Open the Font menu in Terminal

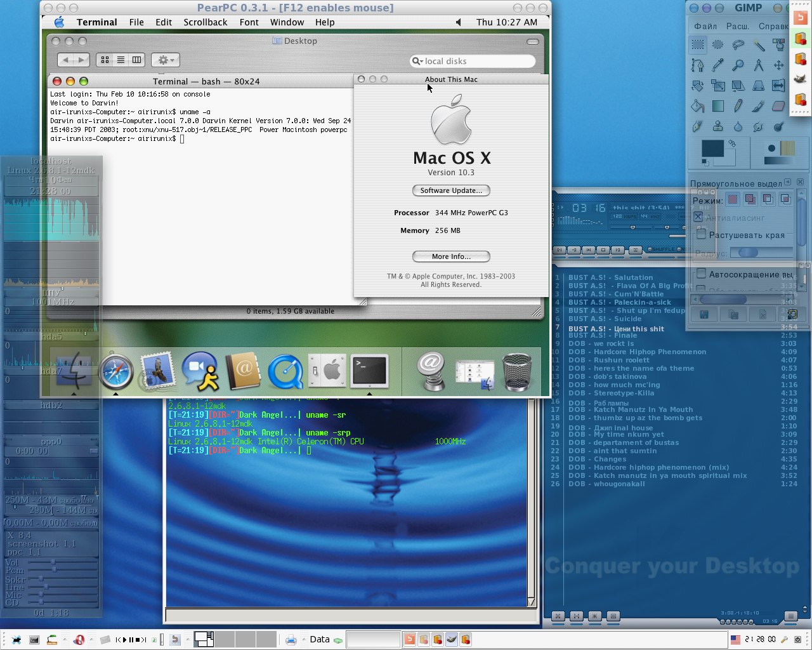point(249,22)
